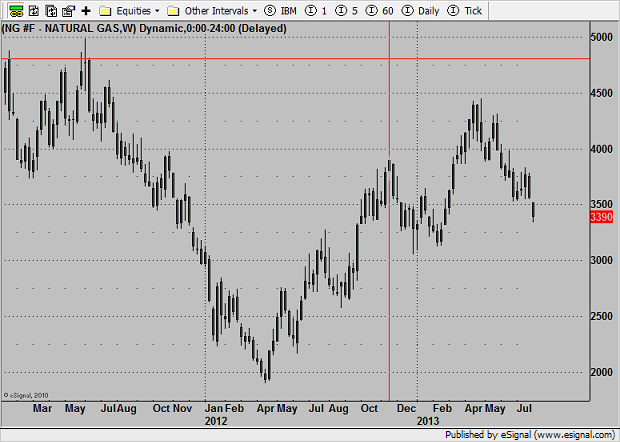620x442 pixels.
Task: Switch to the 1 minute interval
Action: [x=316, y=11]
